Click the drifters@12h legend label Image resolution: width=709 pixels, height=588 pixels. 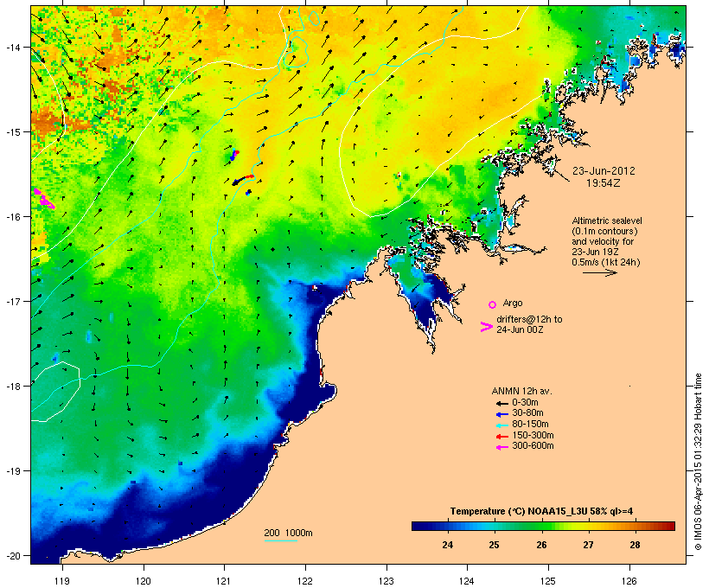[529, 324]
